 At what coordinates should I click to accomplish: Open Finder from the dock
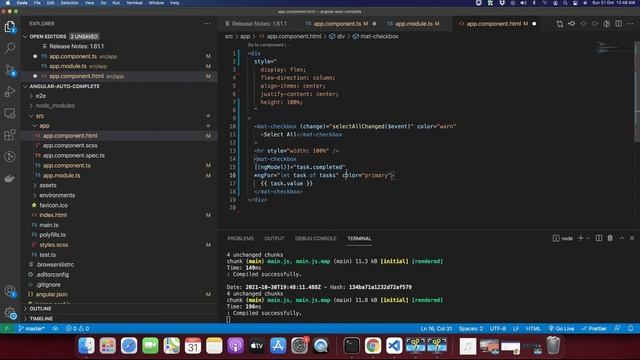(x=87, y=346)
